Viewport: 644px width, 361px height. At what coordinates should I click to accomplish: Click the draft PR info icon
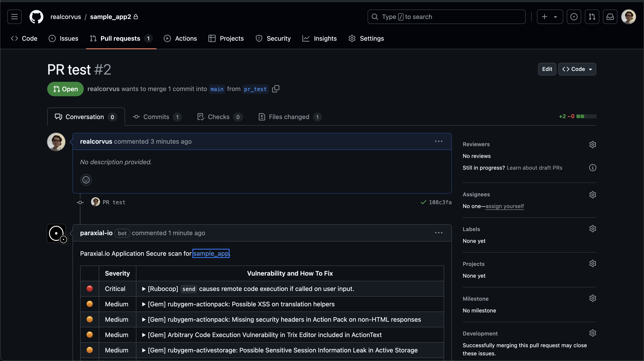tap(593, 168)
